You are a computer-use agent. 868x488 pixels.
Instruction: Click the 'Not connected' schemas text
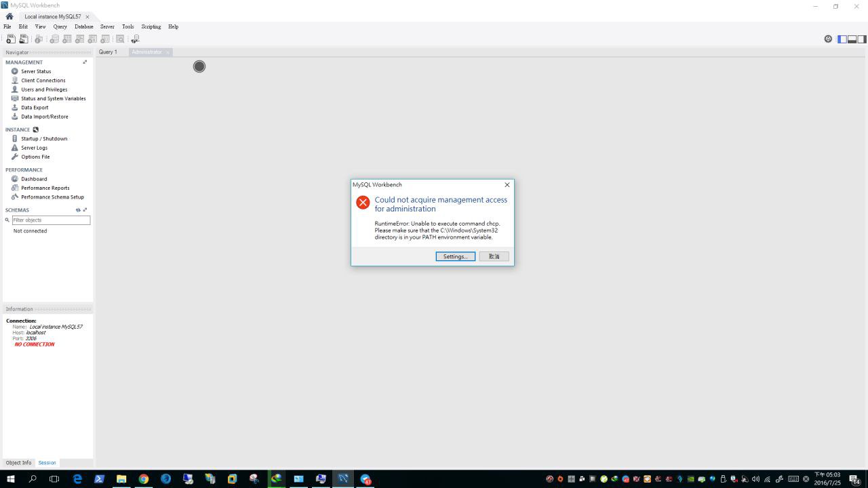tap(30, 231)
